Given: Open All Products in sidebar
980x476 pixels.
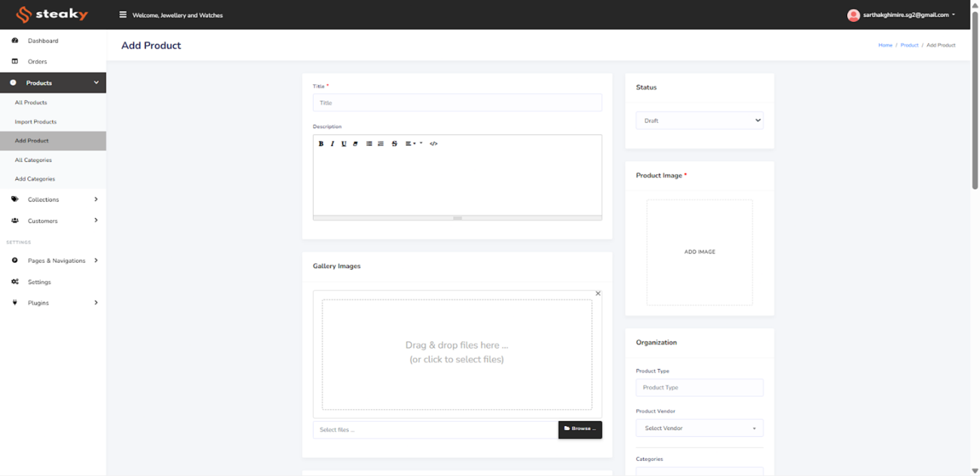Looking at the screenshot, I should click(x=31, y=103).
